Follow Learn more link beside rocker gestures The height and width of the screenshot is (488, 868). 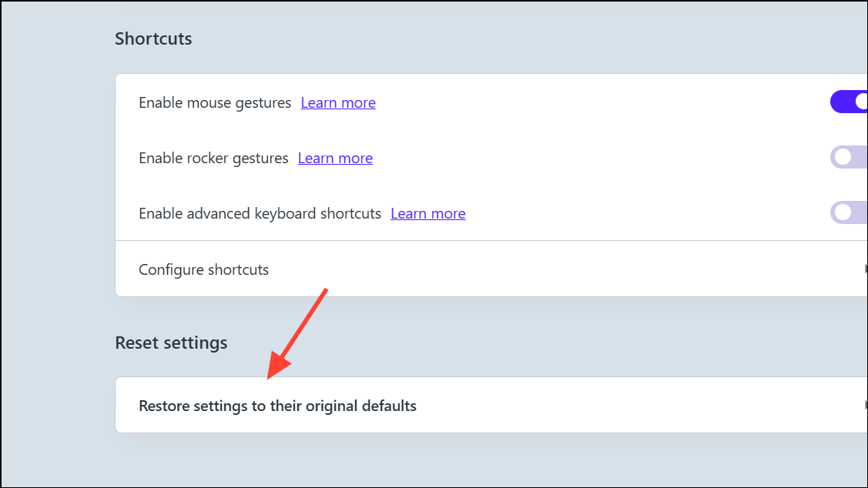(336, 159)
